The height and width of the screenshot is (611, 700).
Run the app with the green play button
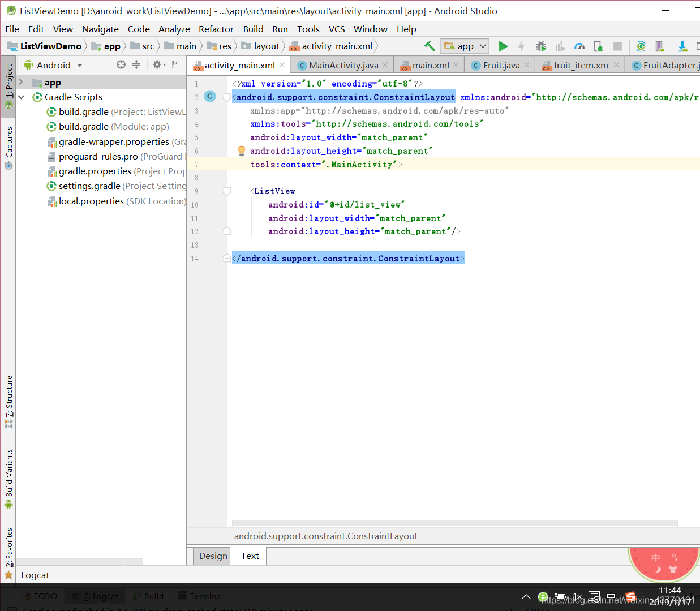pyautogui.click(x=503, y=46)
